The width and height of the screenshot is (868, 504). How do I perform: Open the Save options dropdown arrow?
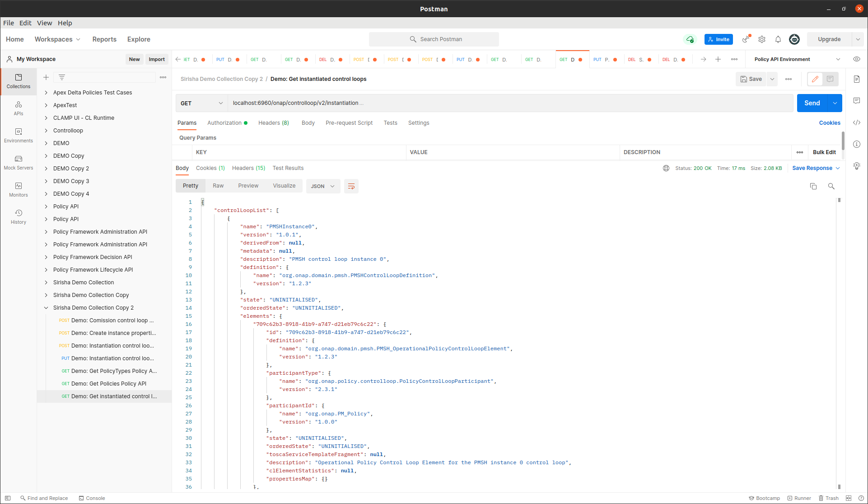click(x=772, y=79)
